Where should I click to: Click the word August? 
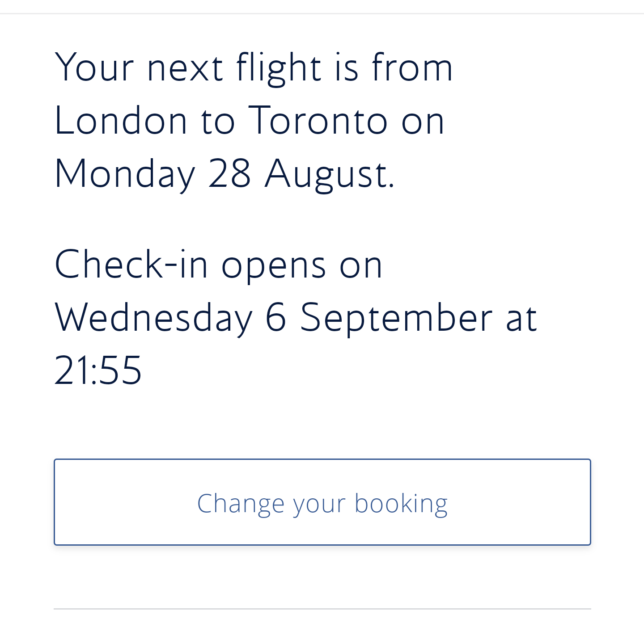(x=330, y=174)
